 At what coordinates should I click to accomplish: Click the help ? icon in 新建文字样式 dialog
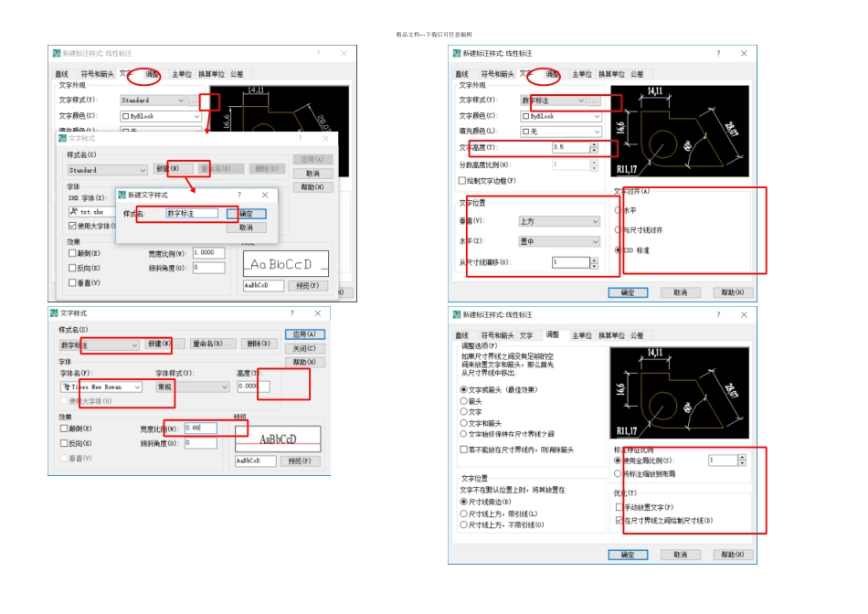click(239, 195)
